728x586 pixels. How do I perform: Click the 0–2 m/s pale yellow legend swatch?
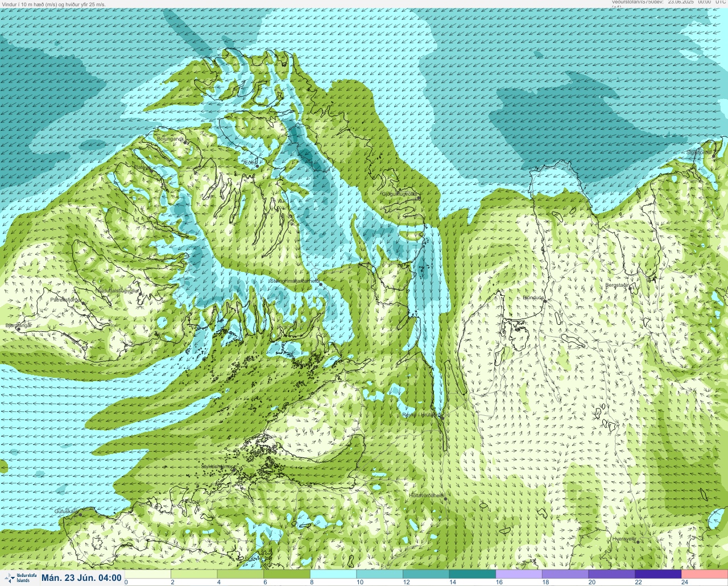148,574
